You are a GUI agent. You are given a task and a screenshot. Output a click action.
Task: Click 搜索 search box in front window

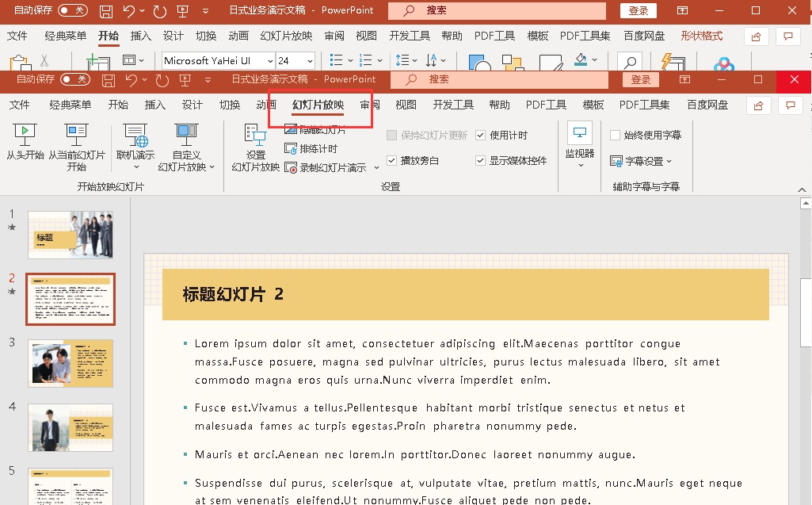coord(499,80)
